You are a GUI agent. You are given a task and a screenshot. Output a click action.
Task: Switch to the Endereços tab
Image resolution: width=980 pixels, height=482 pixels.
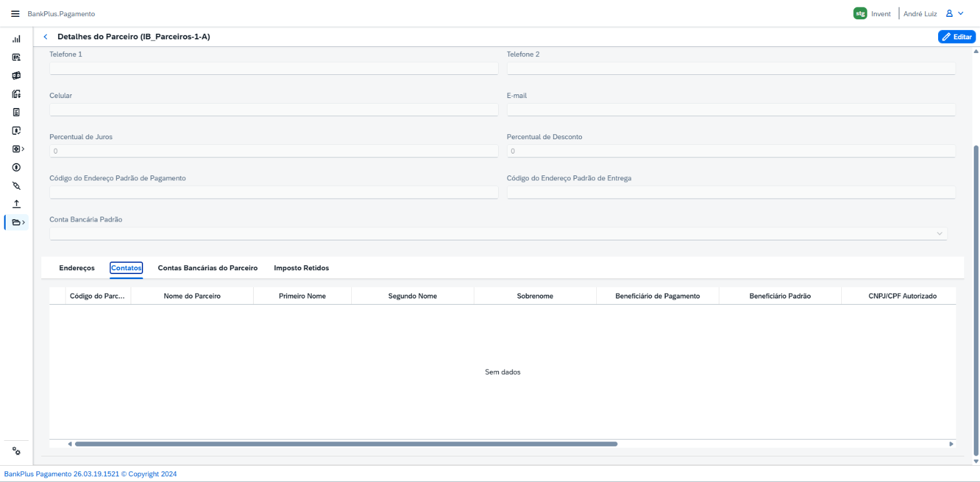(x=77, y=268)
